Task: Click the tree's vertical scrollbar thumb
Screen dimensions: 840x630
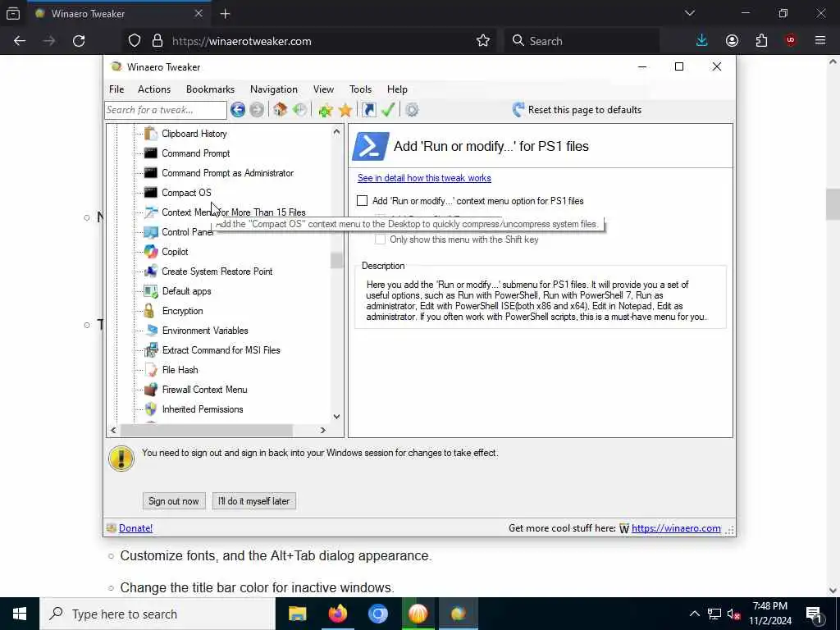Action: point(336,260)
